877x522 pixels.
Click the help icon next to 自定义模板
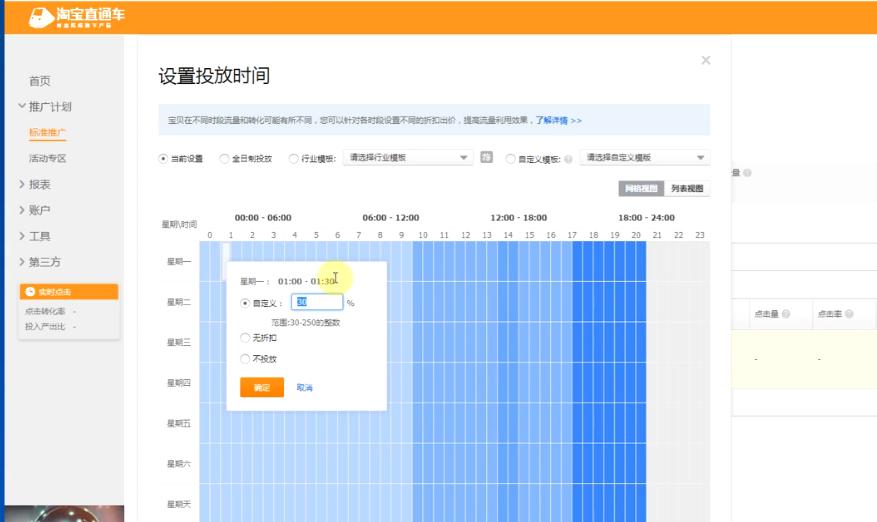coord(568,159)
